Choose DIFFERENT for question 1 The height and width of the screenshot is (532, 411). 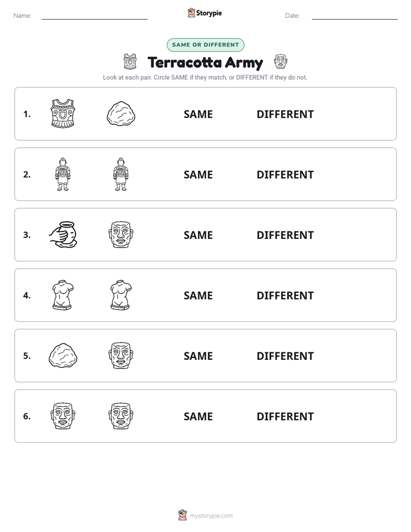(285, 115)
